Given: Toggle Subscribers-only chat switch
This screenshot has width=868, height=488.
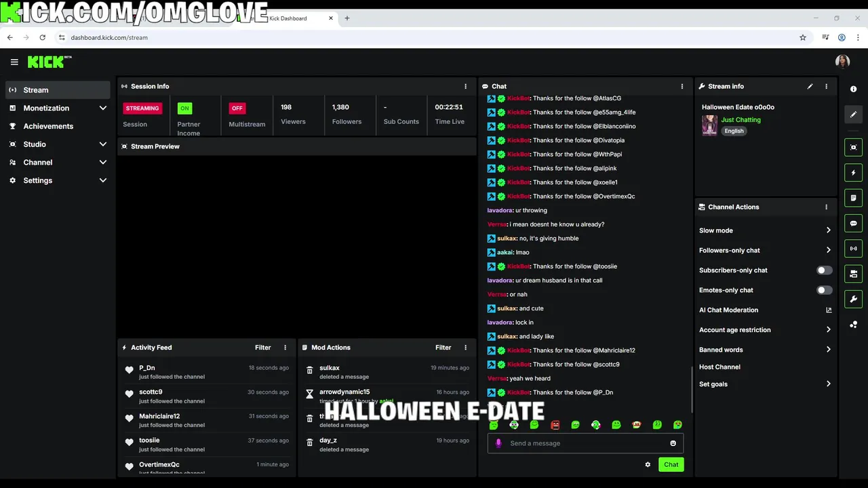Looking at the screenshot, I should (x=824, y=270).
